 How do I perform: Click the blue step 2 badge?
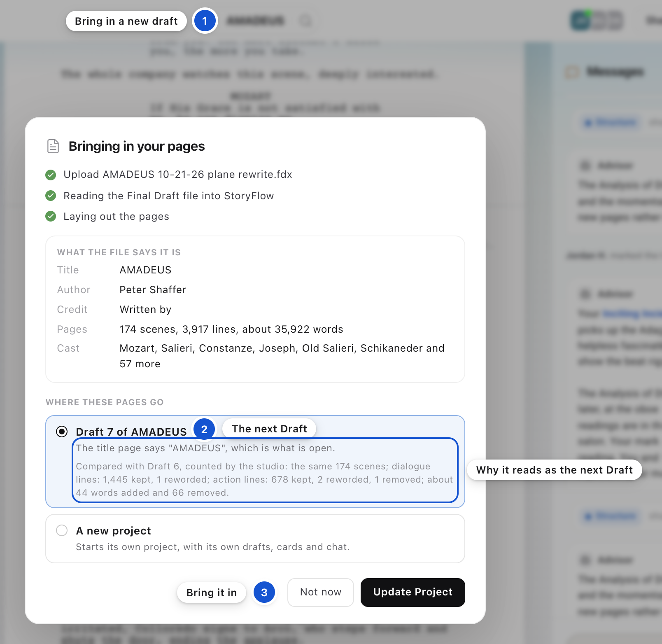tap(204, 429)
